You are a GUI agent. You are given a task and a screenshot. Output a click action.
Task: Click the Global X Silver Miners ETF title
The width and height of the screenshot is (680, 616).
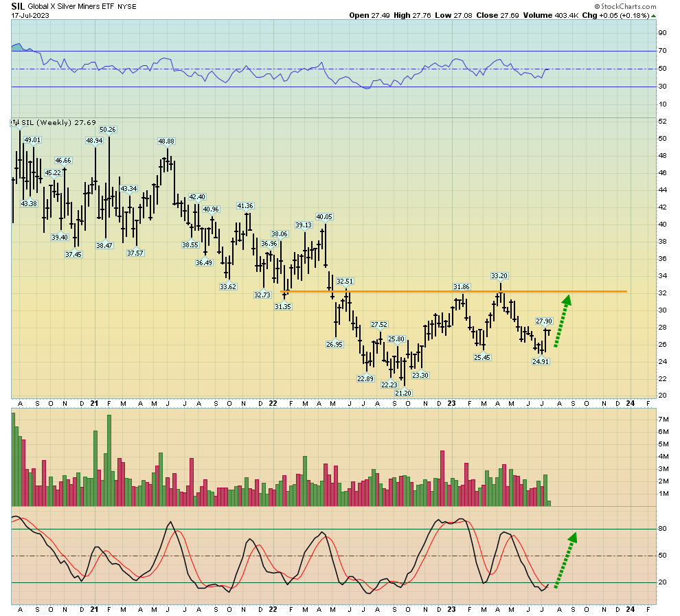tap(71, 6)
